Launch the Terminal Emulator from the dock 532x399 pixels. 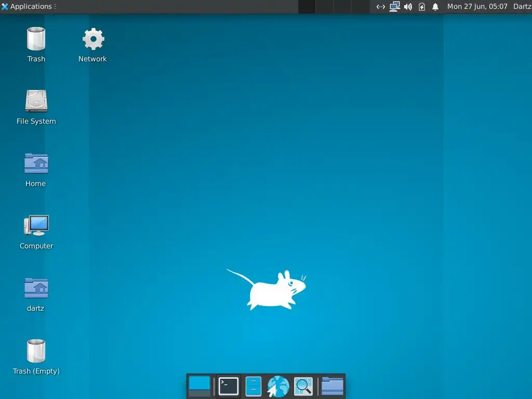[x=229, y=386]
